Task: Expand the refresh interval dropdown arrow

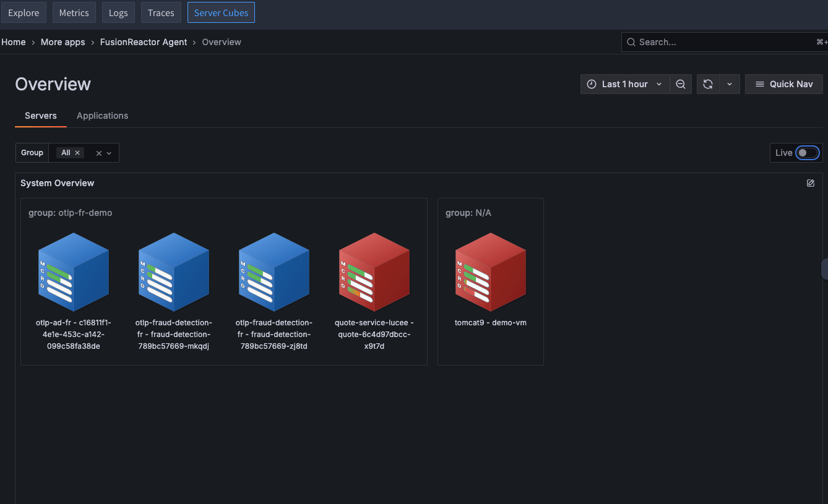Action: tap(730, 84)
